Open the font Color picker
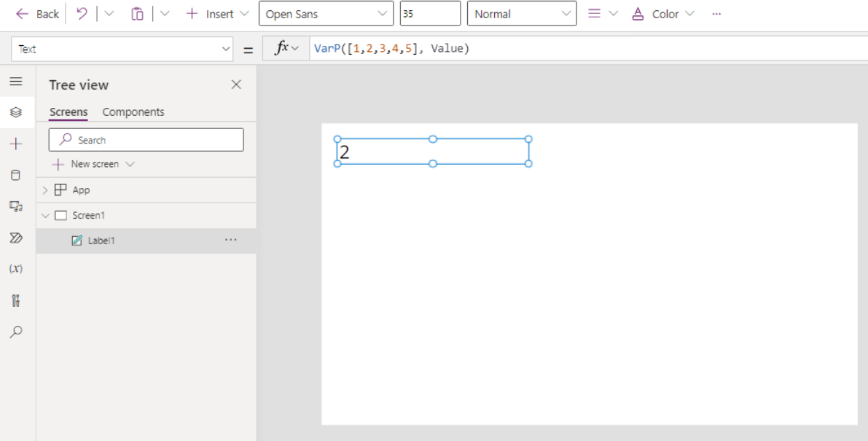The image size is (868, 441). (662, 13)
